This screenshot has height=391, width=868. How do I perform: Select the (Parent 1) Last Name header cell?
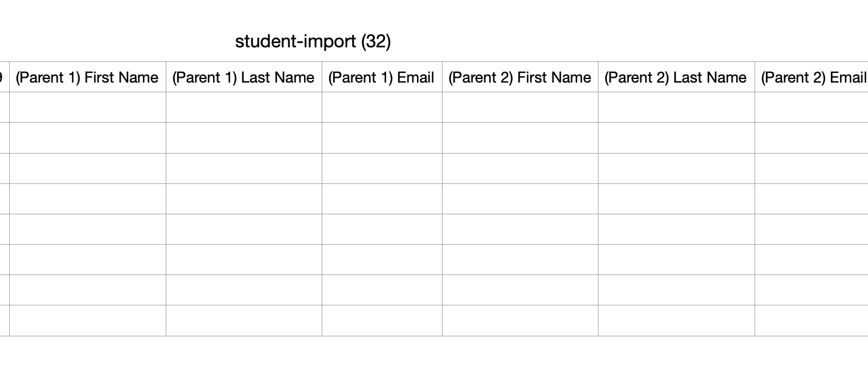tap(244, 77)
